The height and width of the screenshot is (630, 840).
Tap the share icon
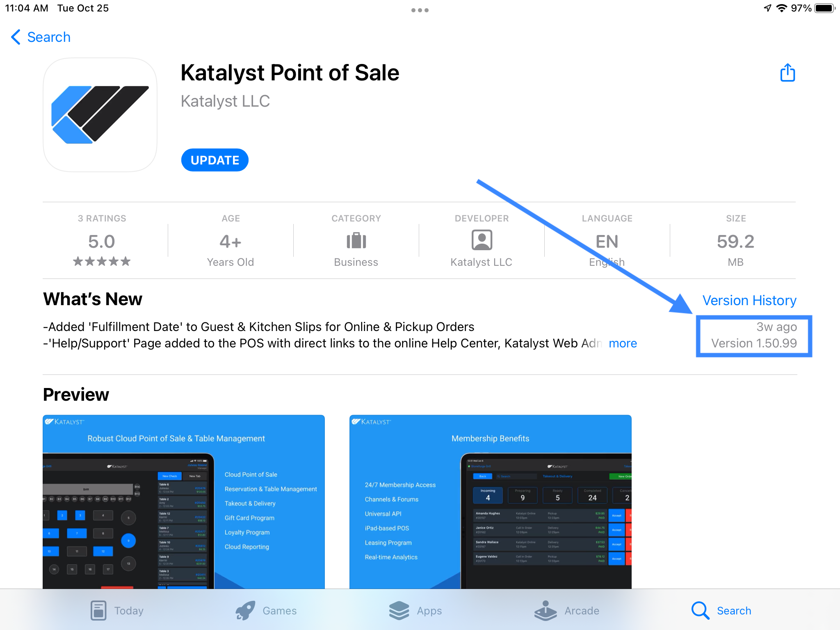787,73
